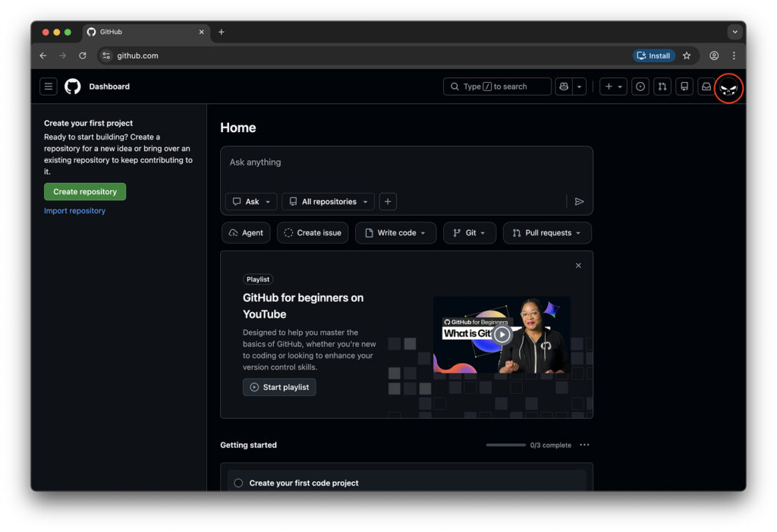This screenshot has width=777, height=532.
Task: Dismiss the GitHub for beginners playlist card
Action: coord(578,266)
